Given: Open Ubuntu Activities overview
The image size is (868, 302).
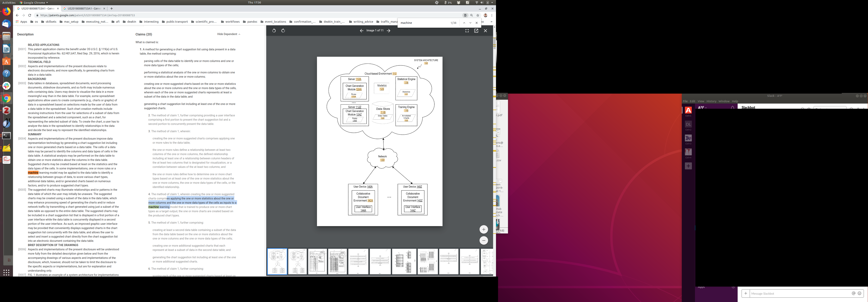Looking at the screenshot, I should pyautogui.click(x=9, y=2).
